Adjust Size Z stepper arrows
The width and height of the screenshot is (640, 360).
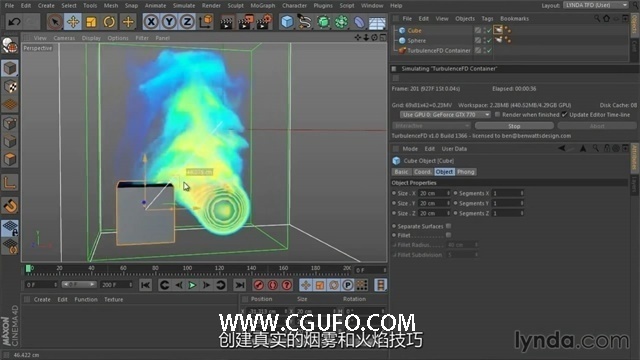point(448,213)
